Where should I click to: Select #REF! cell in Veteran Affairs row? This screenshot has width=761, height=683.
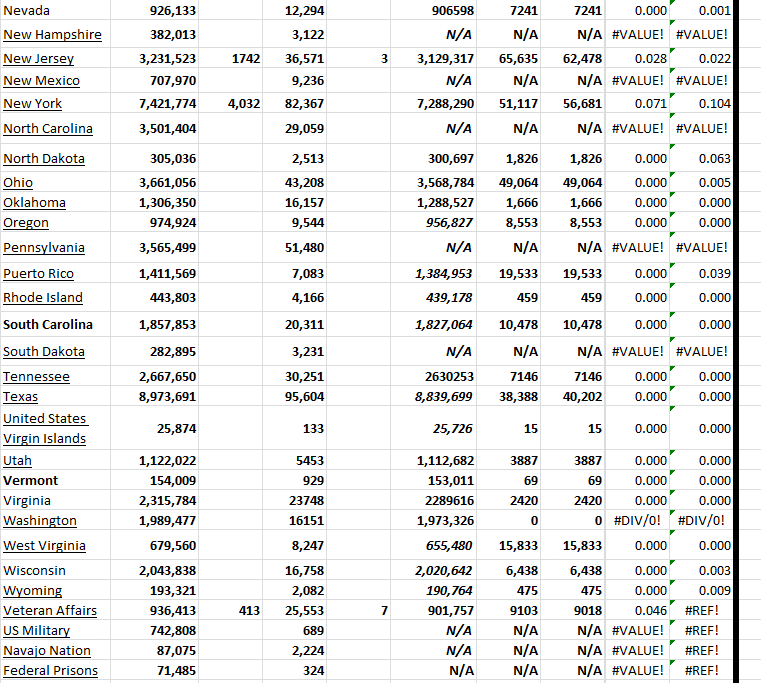(x=701, y=611)
